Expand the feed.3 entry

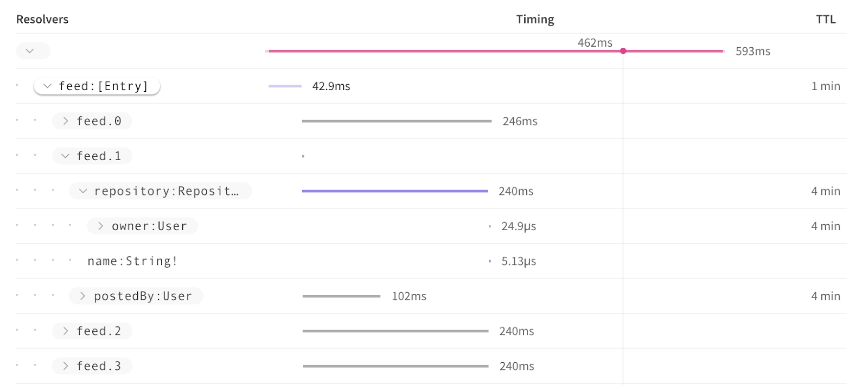[x=92, y=366]
